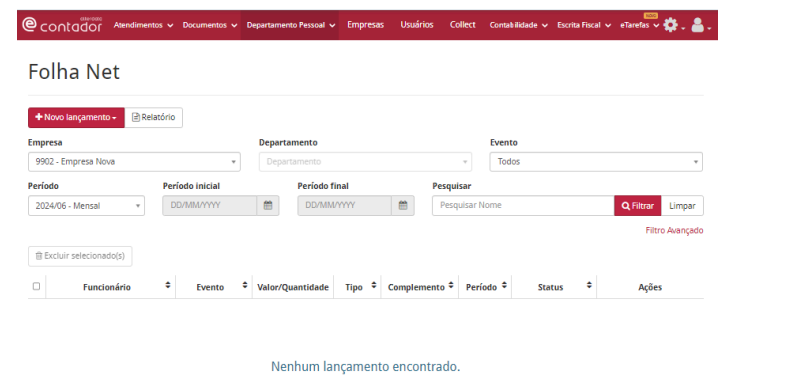Click the Relatório button
The width and height of the screenshot is (793, 387).
[x=154, y=117]
